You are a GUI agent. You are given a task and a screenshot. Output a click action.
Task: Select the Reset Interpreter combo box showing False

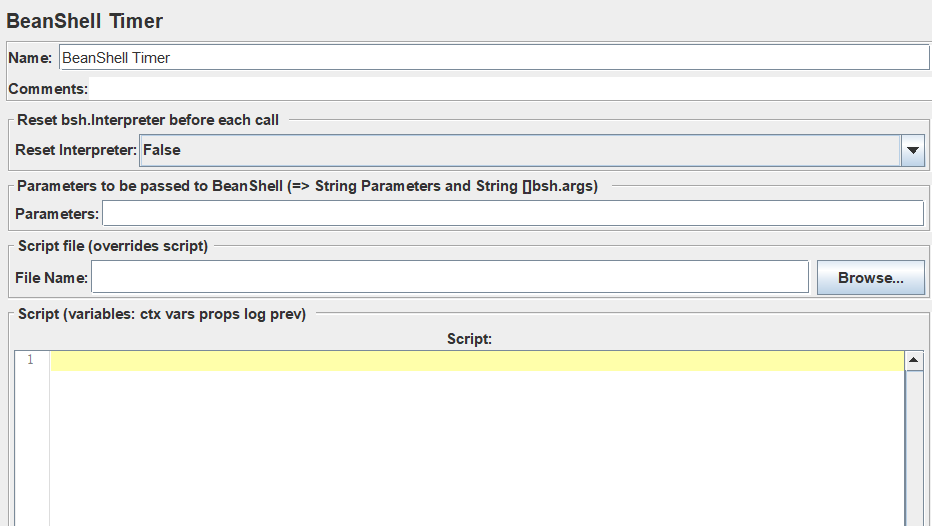[532, 150]
